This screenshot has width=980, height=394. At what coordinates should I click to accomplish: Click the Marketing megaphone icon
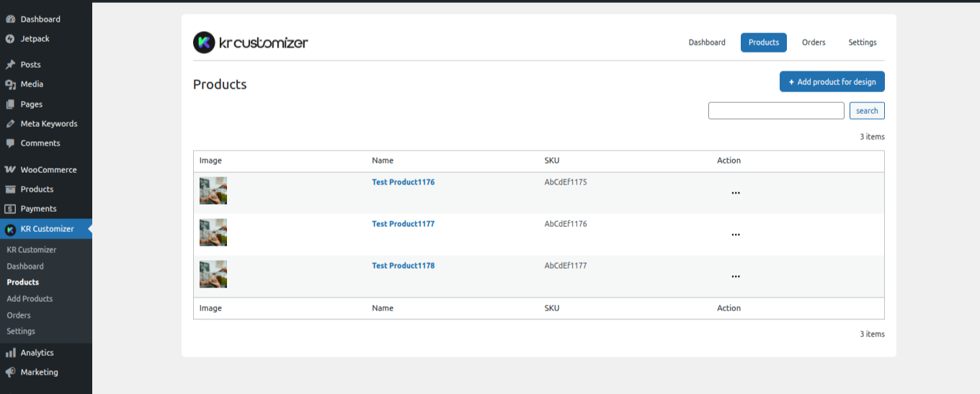click(x=10, y=372)
